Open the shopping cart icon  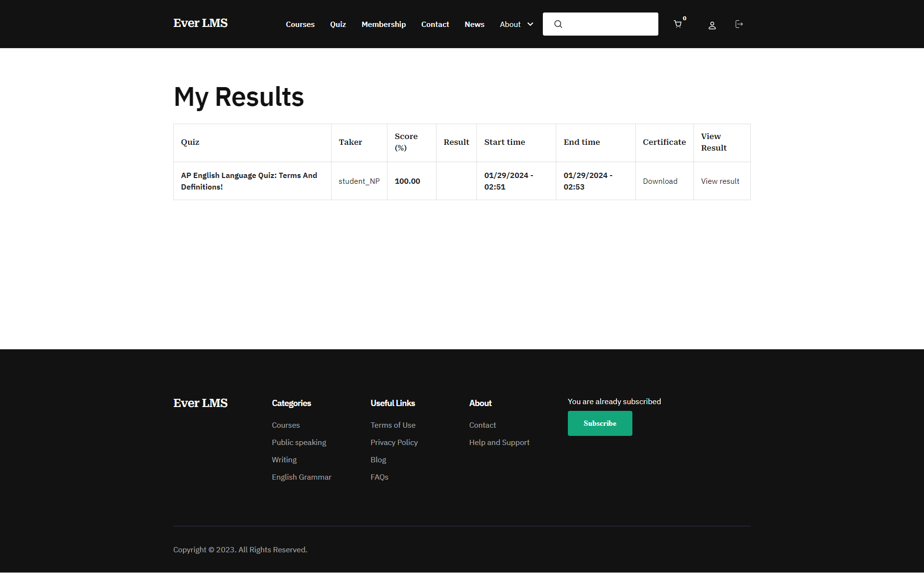678,24
